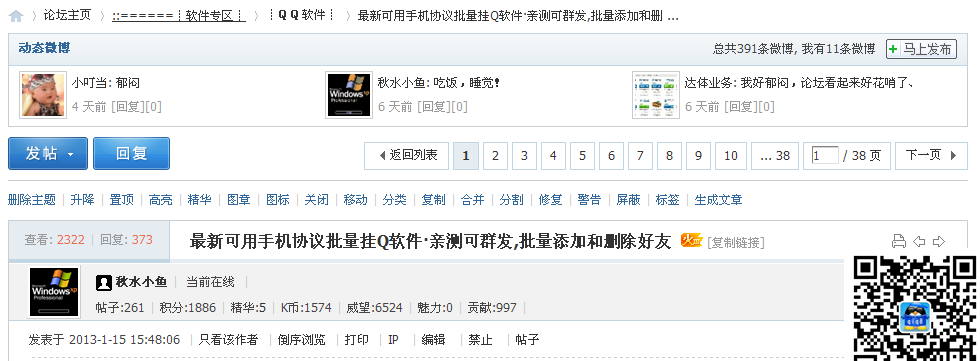Click 编辑 edit post link
980x361 pixels.
tap(433, 340)
